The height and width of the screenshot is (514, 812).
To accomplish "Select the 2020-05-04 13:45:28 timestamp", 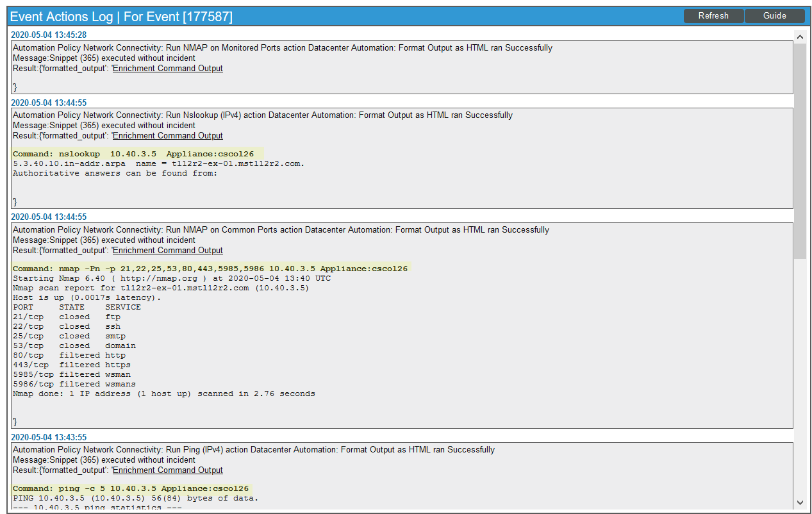I will 49,35.
